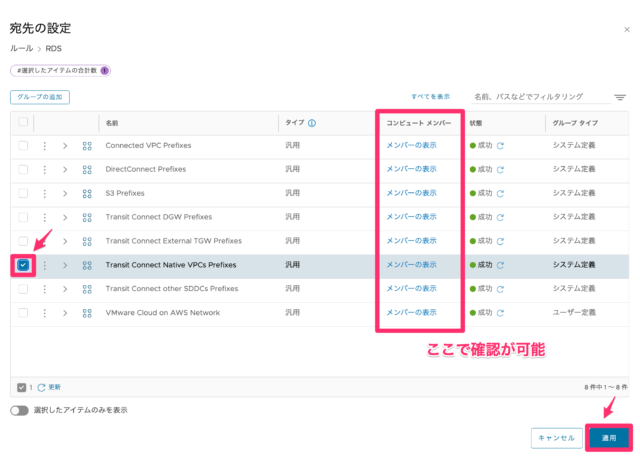
Task: Focus the 名前、パスなどでフィルタリング search field
Action: [x=540, y=97]
